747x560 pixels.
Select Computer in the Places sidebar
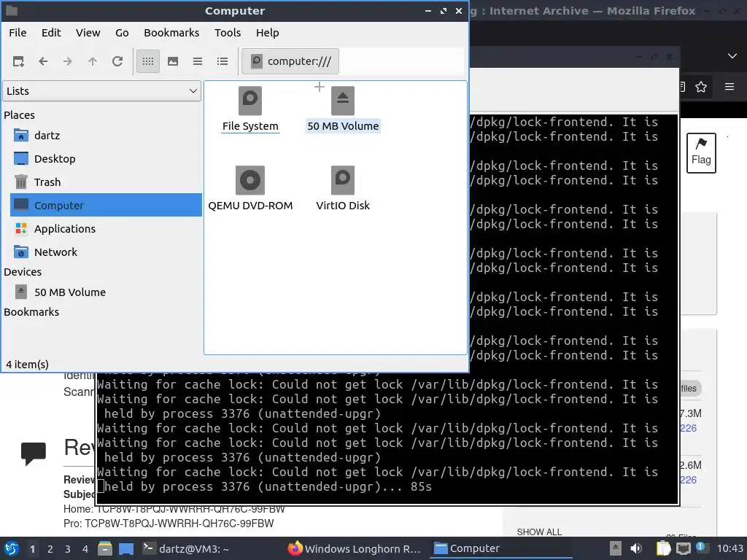coord(106,205)
